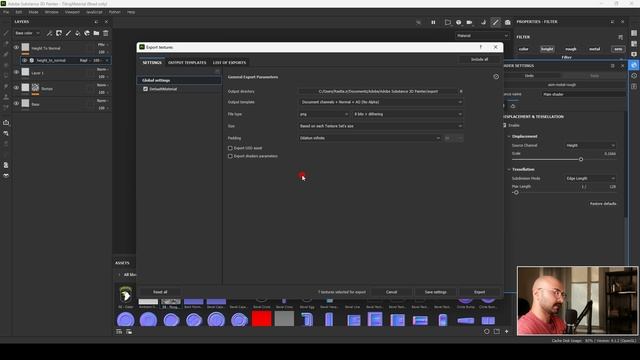This screenshot has height=360, width=640.
Task: Open the png file type dropdown
Action: [x=324, y=114]
